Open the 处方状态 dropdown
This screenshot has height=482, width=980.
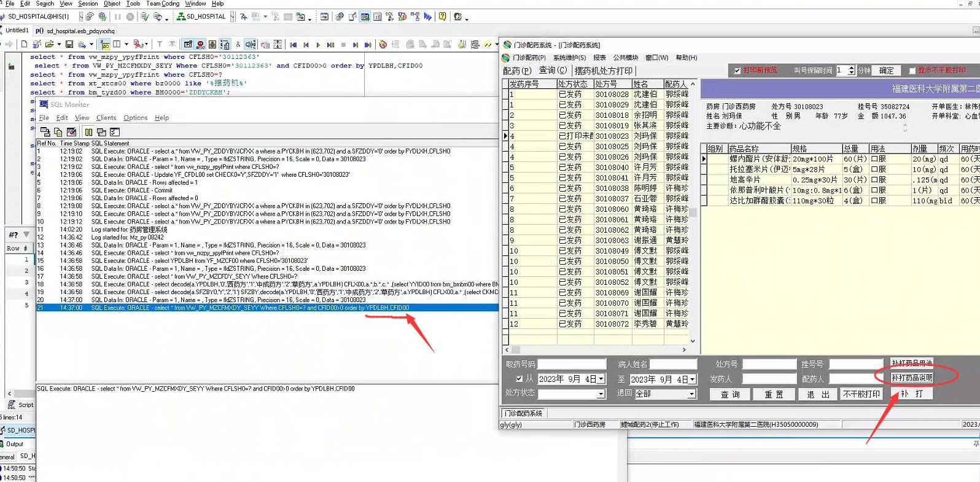(x=601, y=394)
